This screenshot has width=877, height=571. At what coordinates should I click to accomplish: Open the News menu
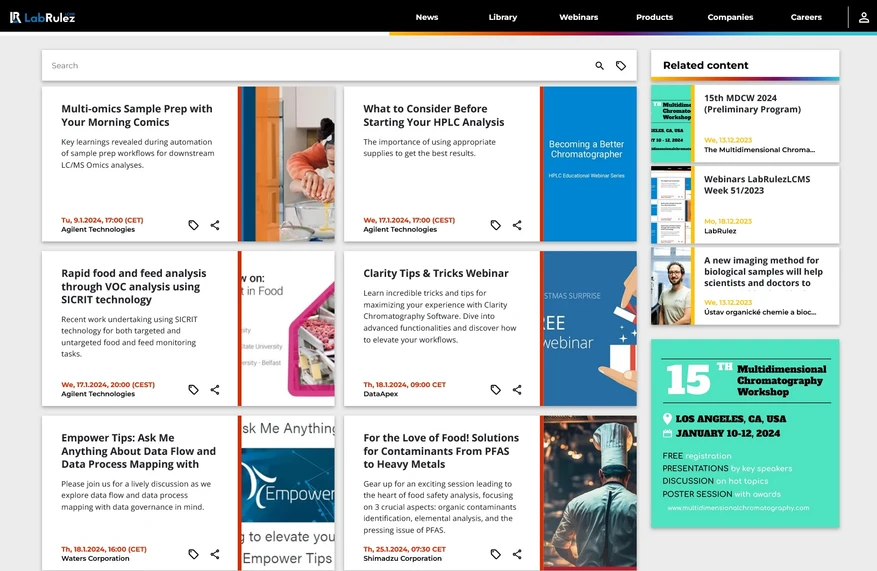coord(427,17)
